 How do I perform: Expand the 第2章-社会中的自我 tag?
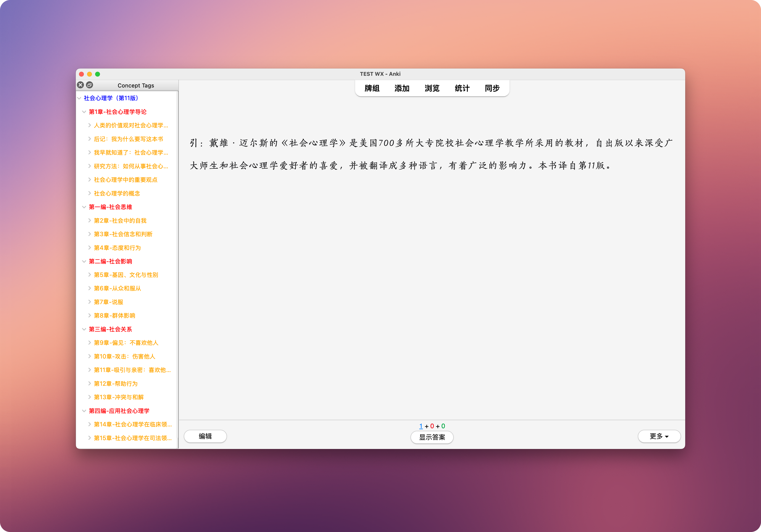tap(89, 220)
